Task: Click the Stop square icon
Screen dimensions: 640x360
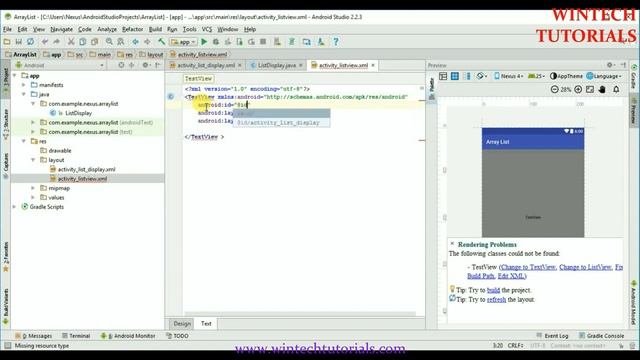Action: tap(263, 42)
